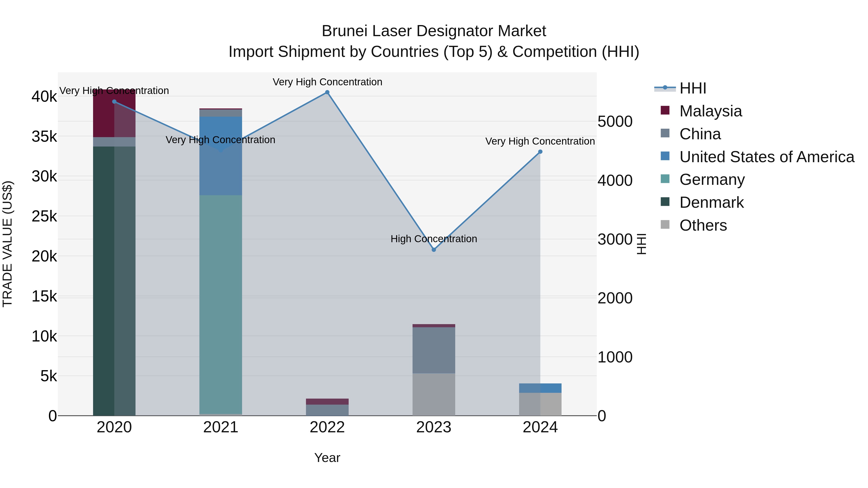Click the HHI line marker for 2023
868x488 pixels.
click(x=434, y=250)
